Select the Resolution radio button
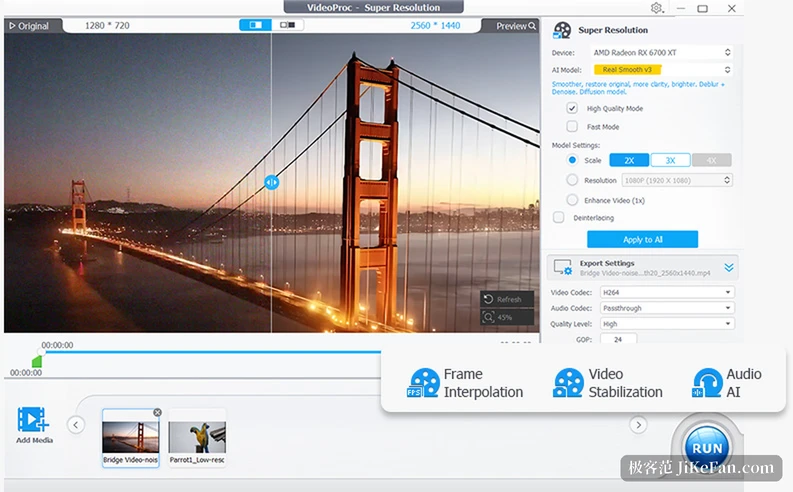Image resolution: width=793 pixels, height=492 pixels. 572,180
